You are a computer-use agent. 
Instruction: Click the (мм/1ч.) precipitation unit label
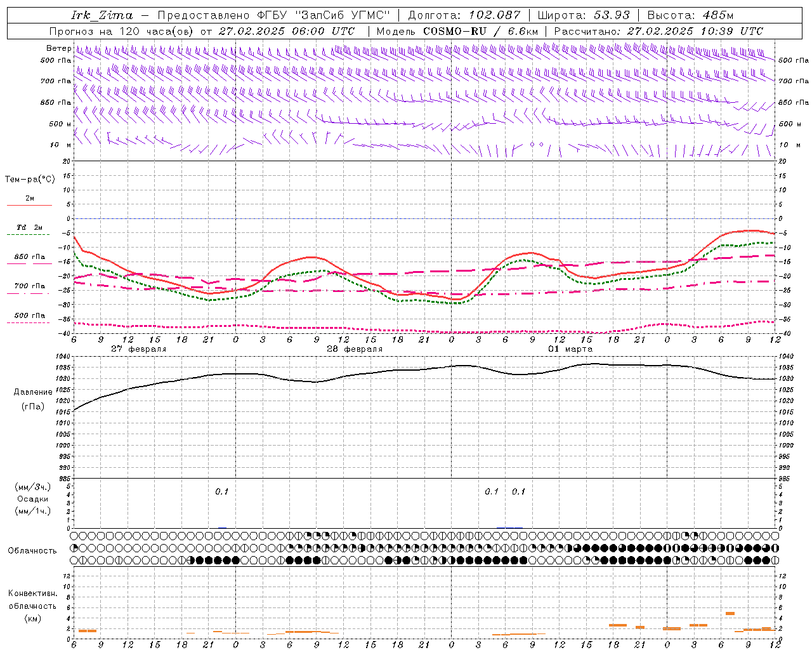tap(33, 511)
